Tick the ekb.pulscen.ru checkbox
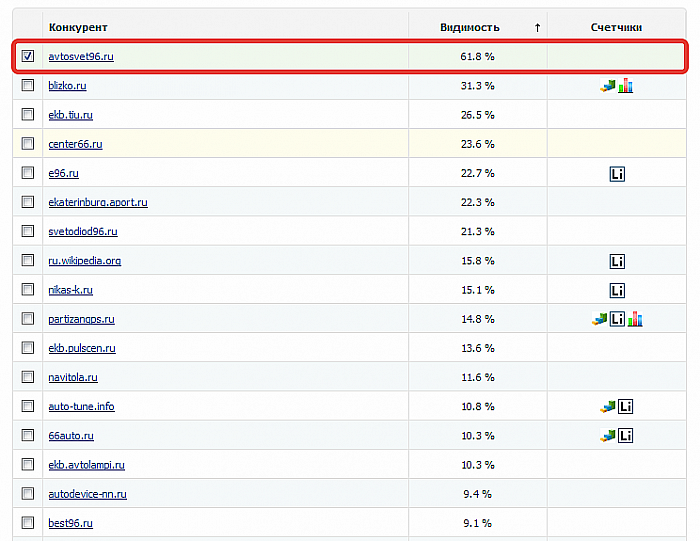 (x=28, y=347)
